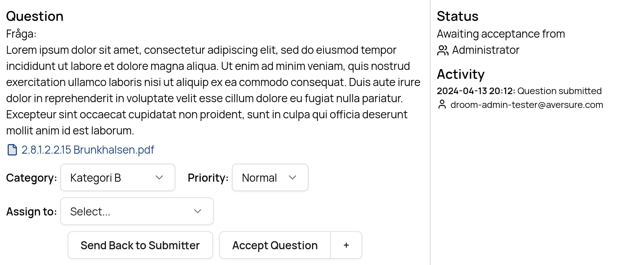Click the Administrator group icon
Image resolution: width=644 pixels, height=265 pixels.
tap(443, 50)
